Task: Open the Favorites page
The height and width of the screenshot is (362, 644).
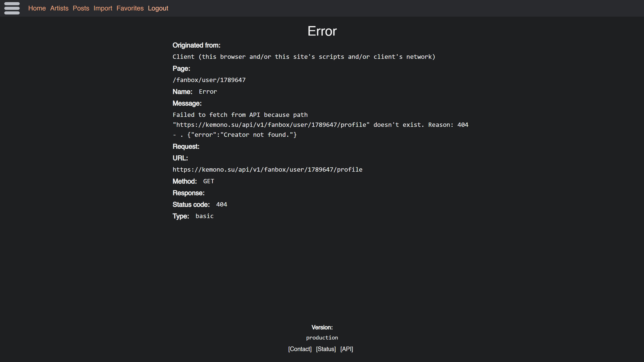Action: click(130, 8)
